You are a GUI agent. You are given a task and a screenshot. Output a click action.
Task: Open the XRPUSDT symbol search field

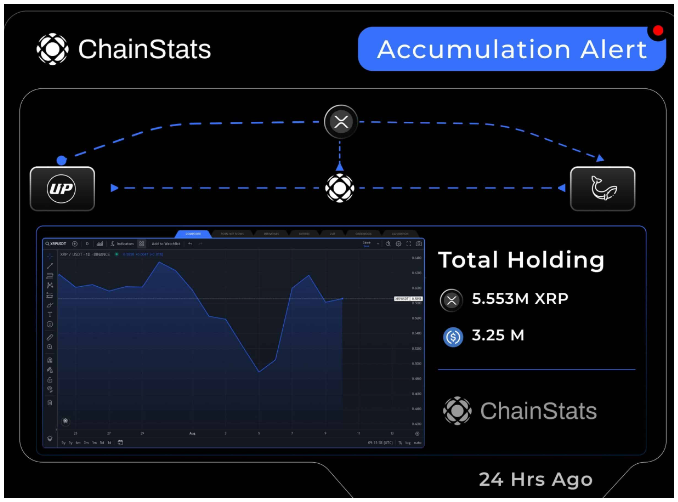56,243
